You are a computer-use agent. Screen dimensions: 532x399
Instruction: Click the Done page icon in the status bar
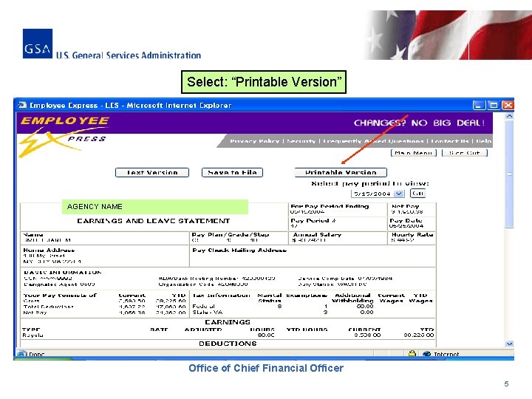22,354
